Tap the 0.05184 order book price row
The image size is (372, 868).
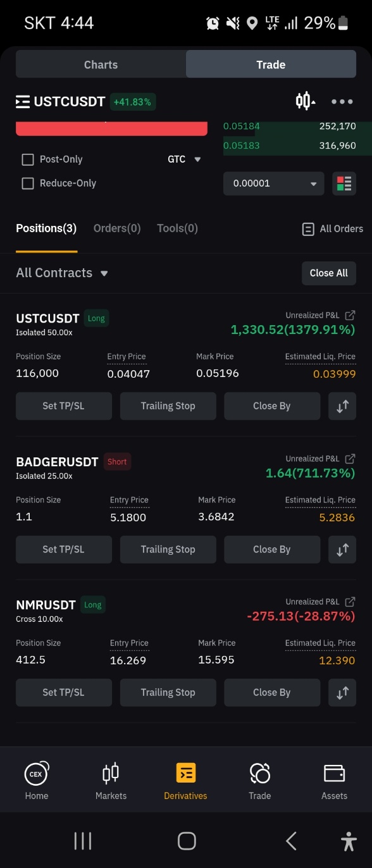click(289, 127)
